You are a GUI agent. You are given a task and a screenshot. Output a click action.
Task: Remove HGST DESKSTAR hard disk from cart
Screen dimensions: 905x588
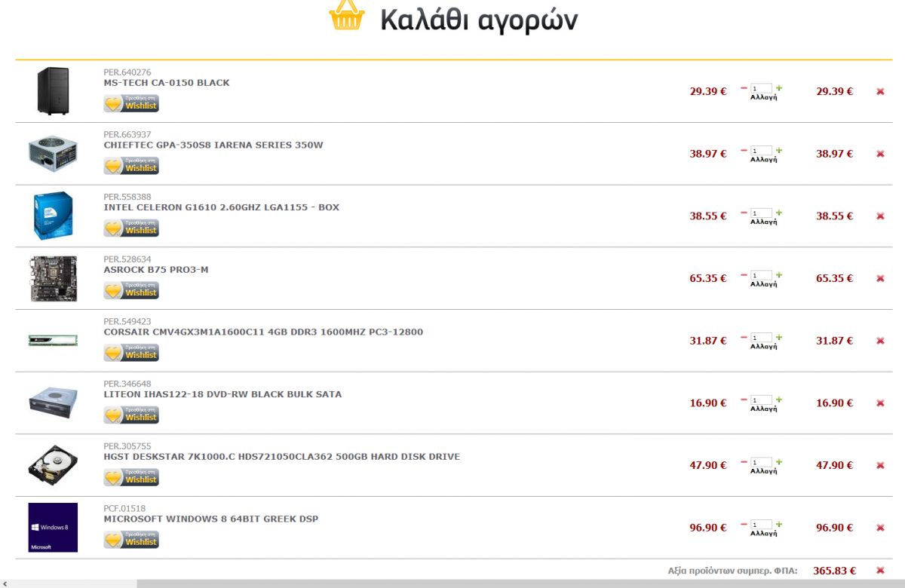tap(880, 466)
